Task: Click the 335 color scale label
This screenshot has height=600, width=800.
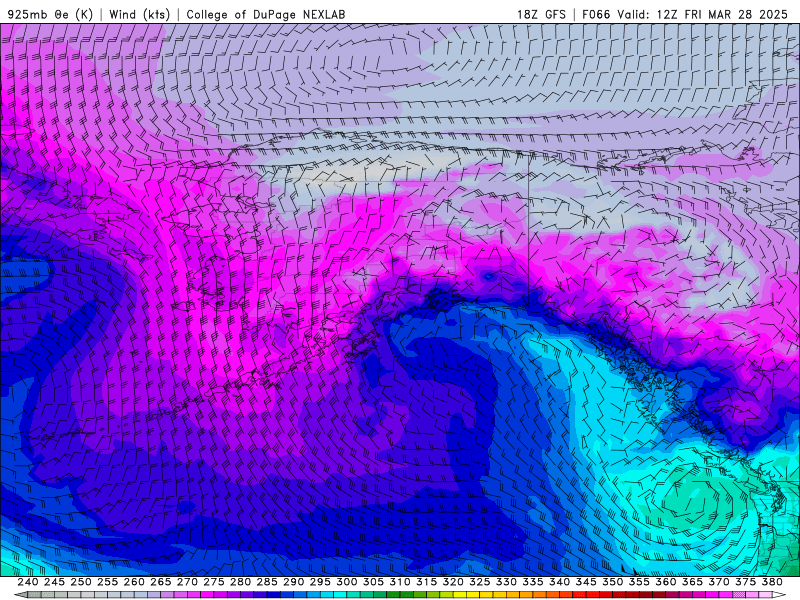Action: (533, 582)
